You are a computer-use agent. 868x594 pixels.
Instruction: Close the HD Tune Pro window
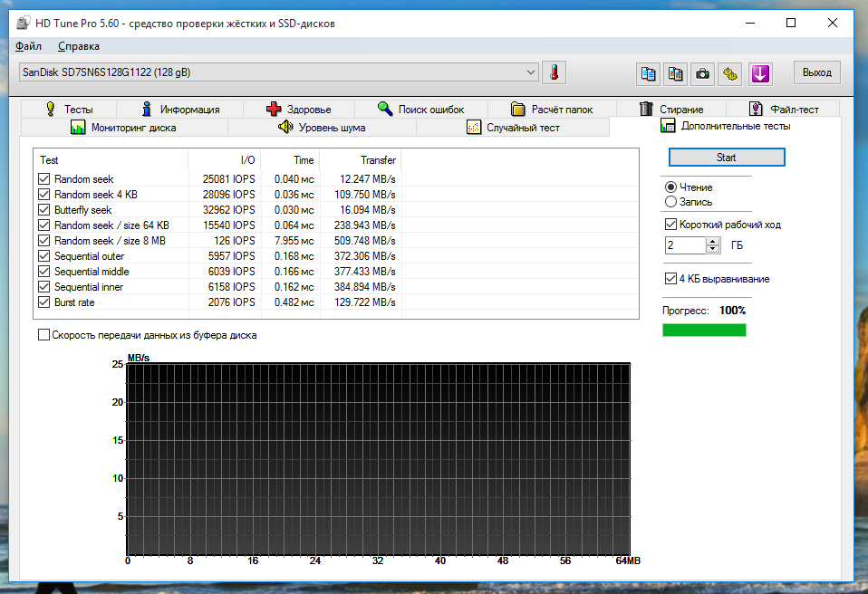click(833, 24)
